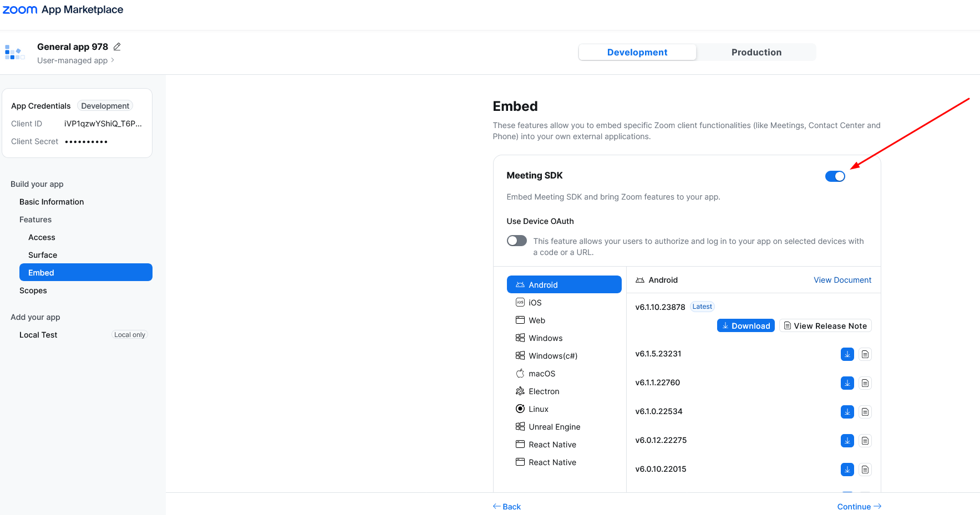Select the Windows(c#) platform
The height and width of the screenshot is (515, 980).
click(x=563, y=355)
